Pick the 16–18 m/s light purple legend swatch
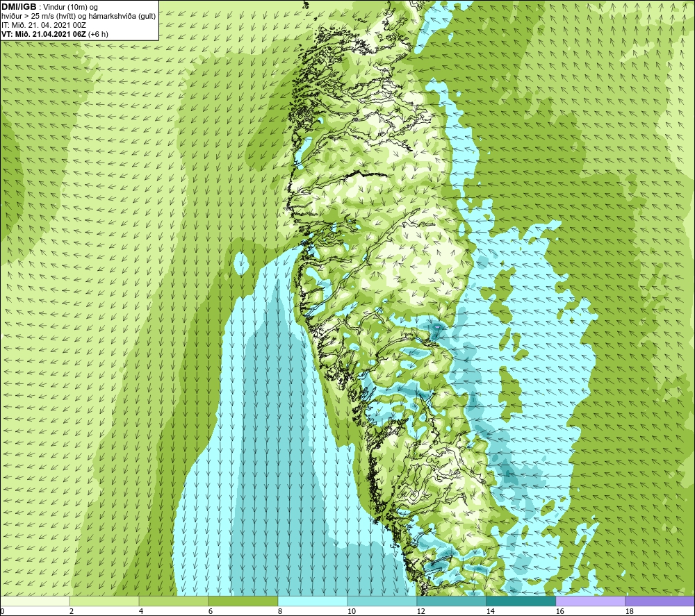695x616 pixels. click(x=590, y=601)
